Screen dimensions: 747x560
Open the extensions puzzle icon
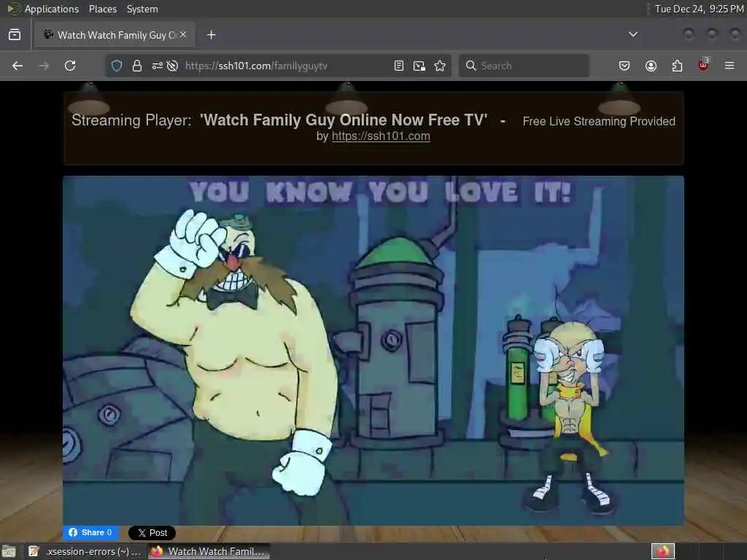(x=677, y=66)
